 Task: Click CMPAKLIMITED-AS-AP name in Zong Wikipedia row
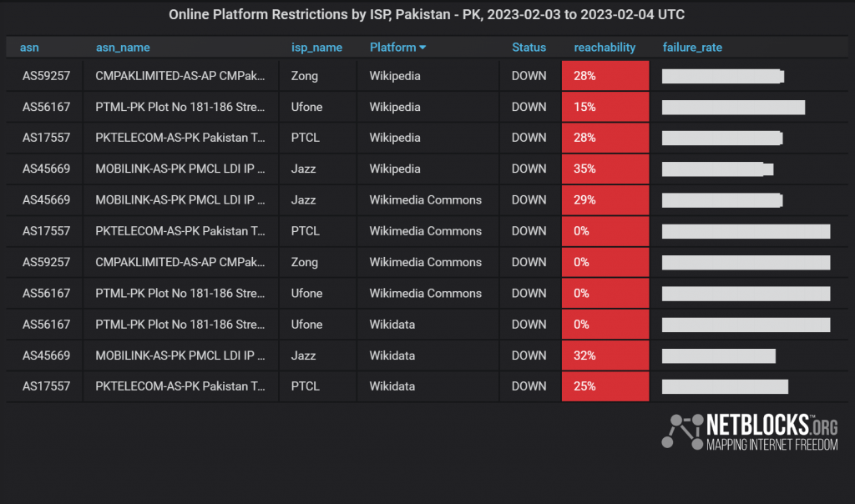[x=180, y=76]
